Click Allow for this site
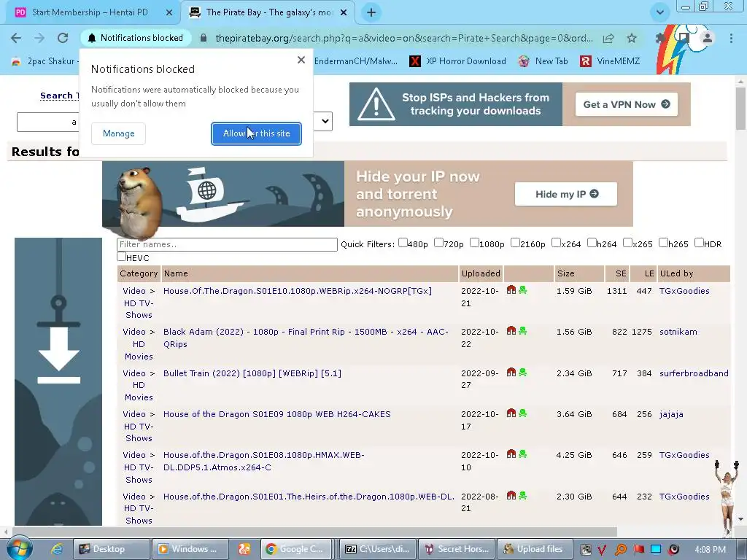 pyautogui.click(x=256, y=133)
